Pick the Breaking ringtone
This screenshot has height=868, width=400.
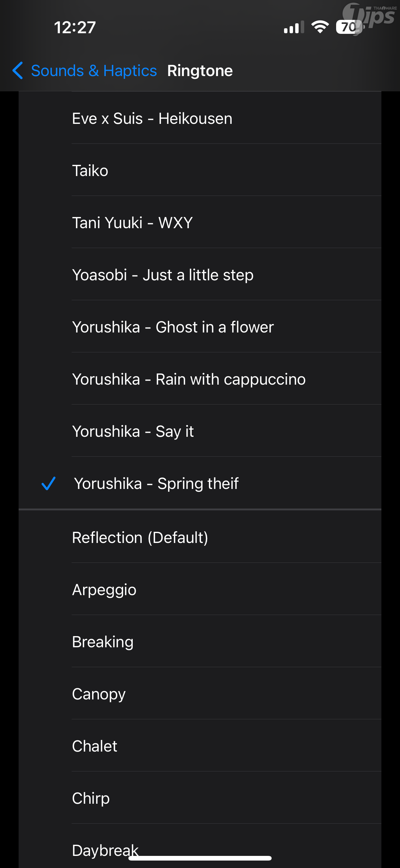click(103, 642)
